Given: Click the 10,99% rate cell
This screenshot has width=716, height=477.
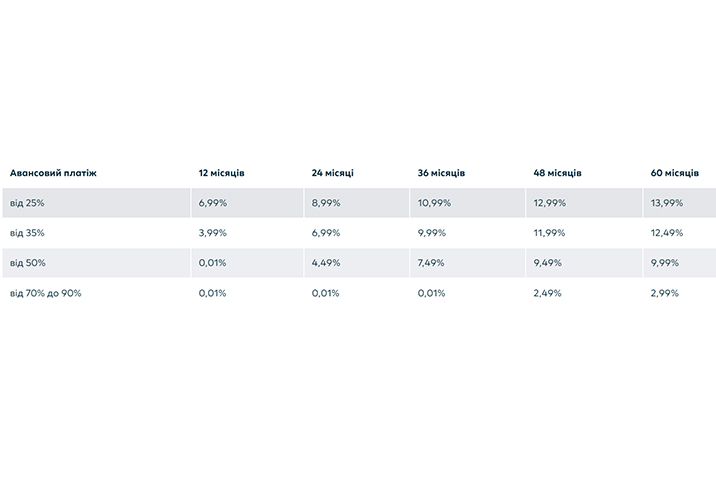Looking at the screenshot, I should 434,203.
